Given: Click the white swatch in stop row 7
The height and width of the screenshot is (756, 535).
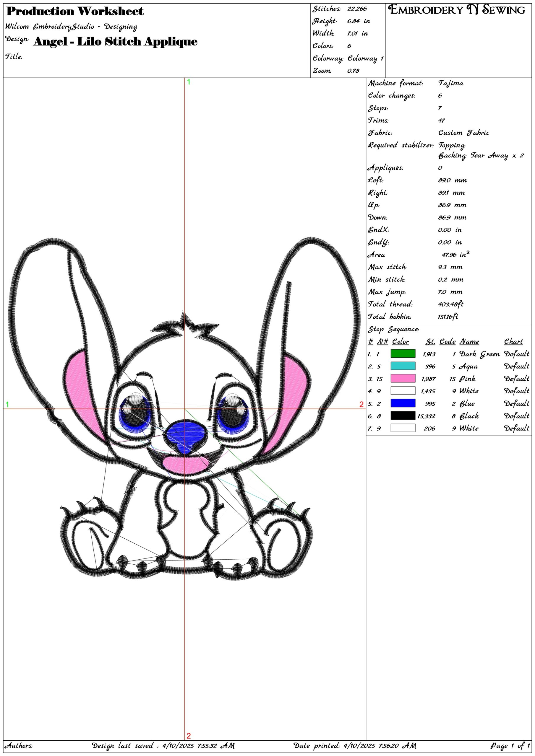Looking at the screenshot, I should coord(403,428).
